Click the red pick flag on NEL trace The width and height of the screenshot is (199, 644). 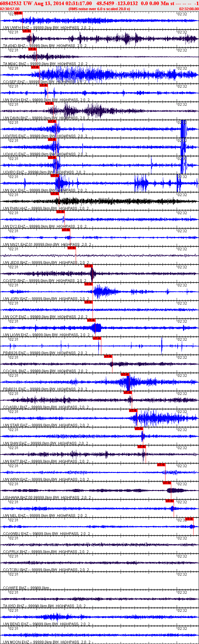coord(170,501)
